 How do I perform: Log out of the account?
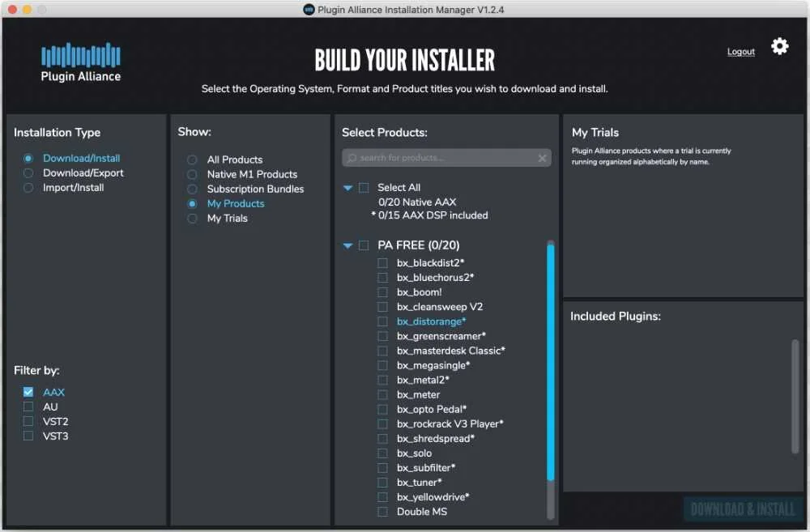[741, 52]
